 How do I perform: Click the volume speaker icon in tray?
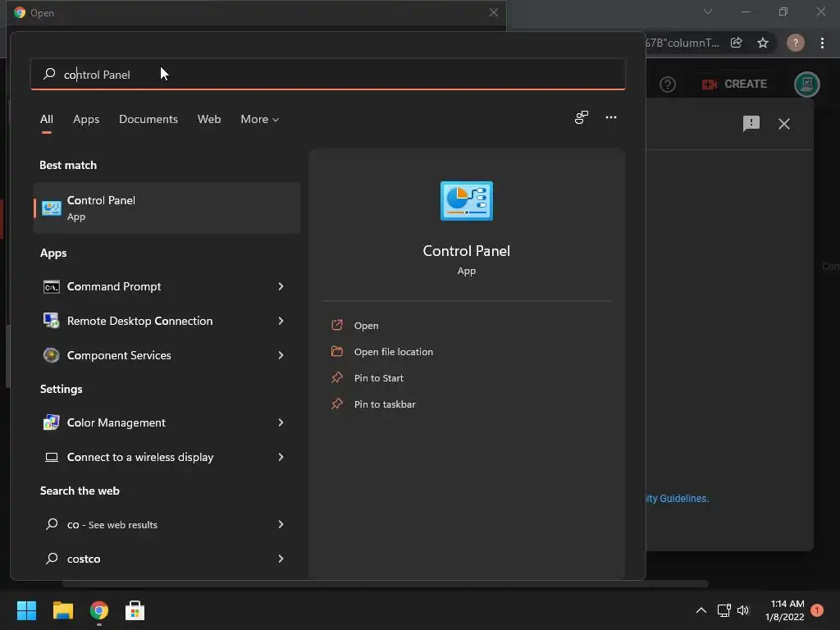(x=743, y=610)
